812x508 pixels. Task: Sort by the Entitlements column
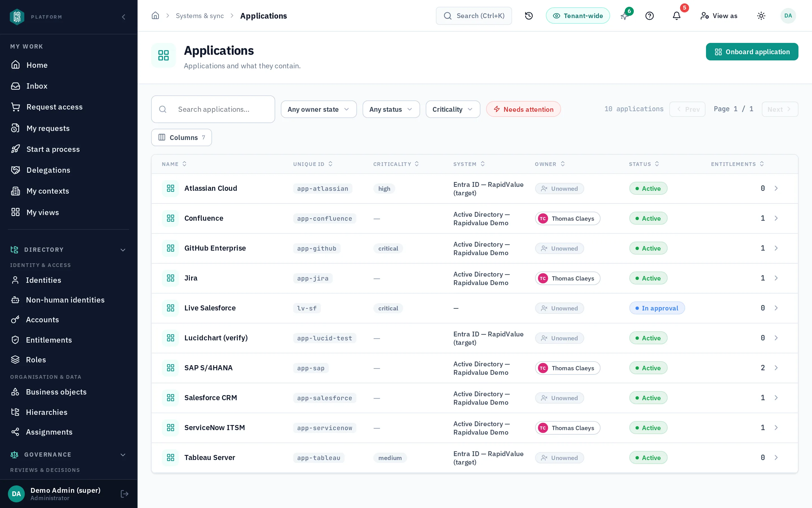[737, 164]
